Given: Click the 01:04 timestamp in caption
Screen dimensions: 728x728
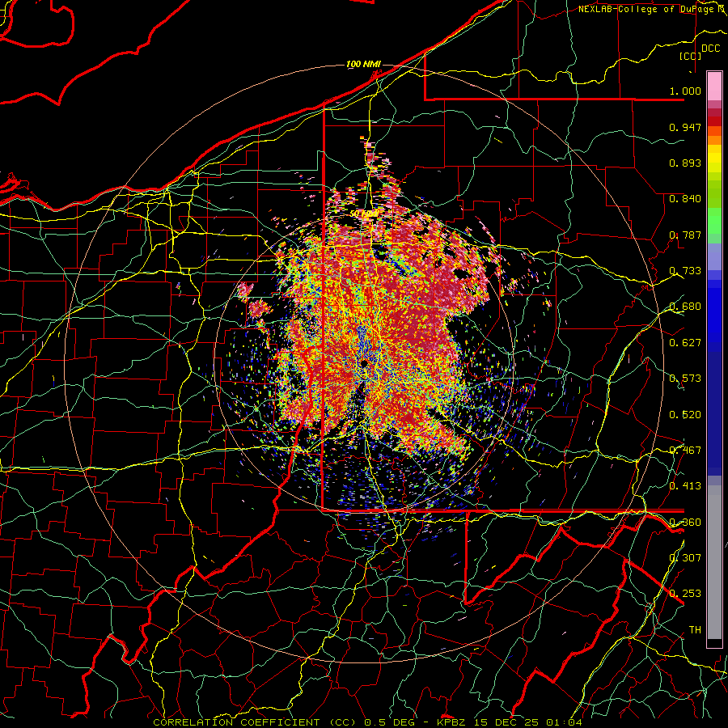Looking at the screenshot, I should [564, 722].
